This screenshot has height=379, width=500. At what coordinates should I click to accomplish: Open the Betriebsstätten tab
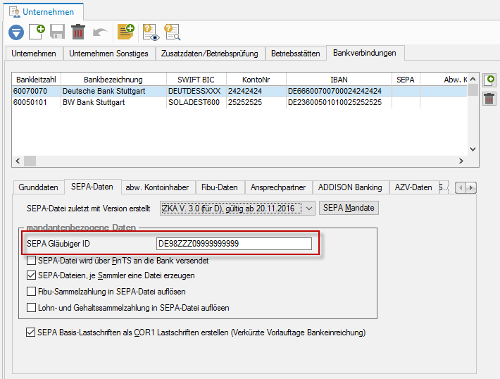(x=296, y=54)
